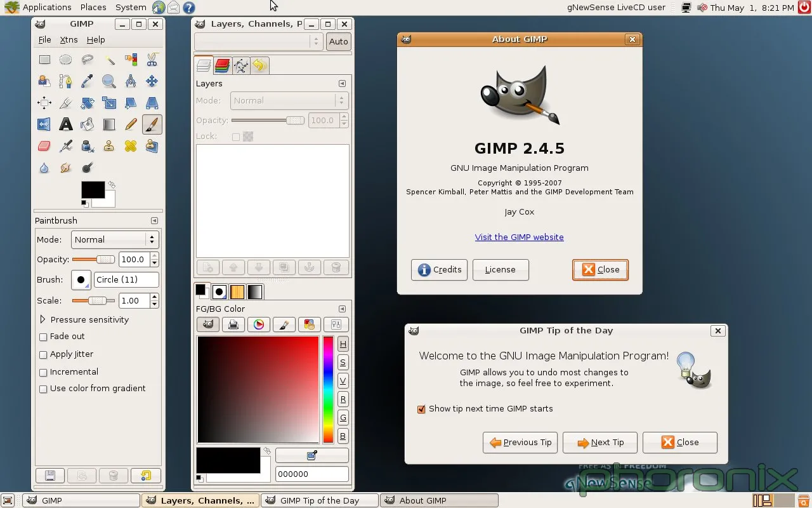Select the Heal bandage tool
This screenshot has height=508, width=812.
click(131, 146)
